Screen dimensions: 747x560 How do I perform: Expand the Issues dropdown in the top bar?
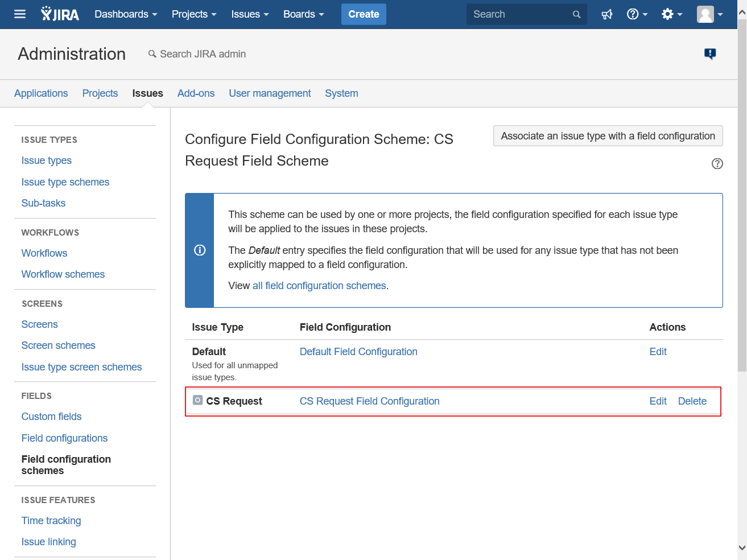click(x=250, y=14)
